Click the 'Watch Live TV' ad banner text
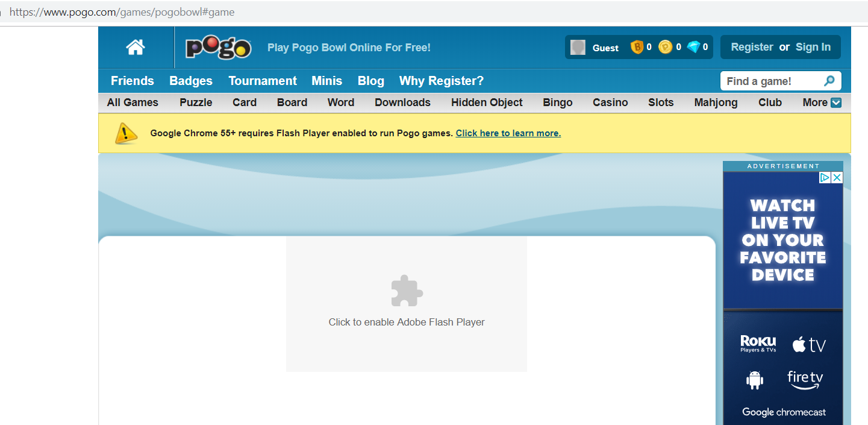 click(x=783, y=240)
